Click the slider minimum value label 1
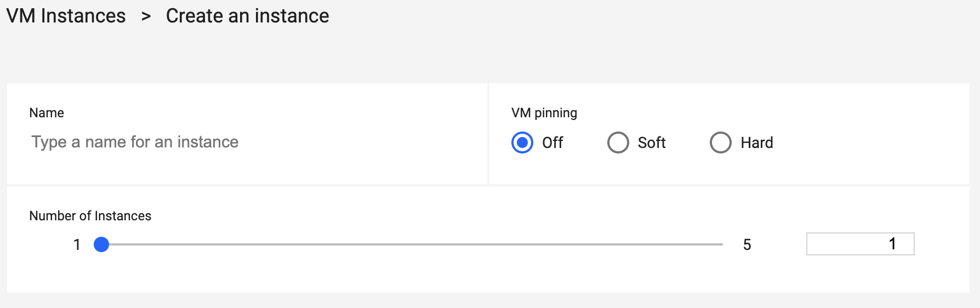 point(77,244)
